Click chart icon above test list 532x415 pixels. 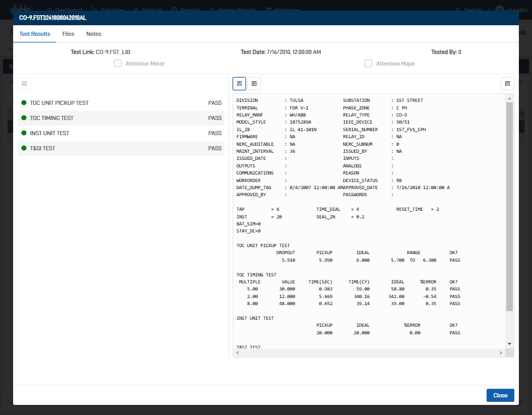click(24, 83)
